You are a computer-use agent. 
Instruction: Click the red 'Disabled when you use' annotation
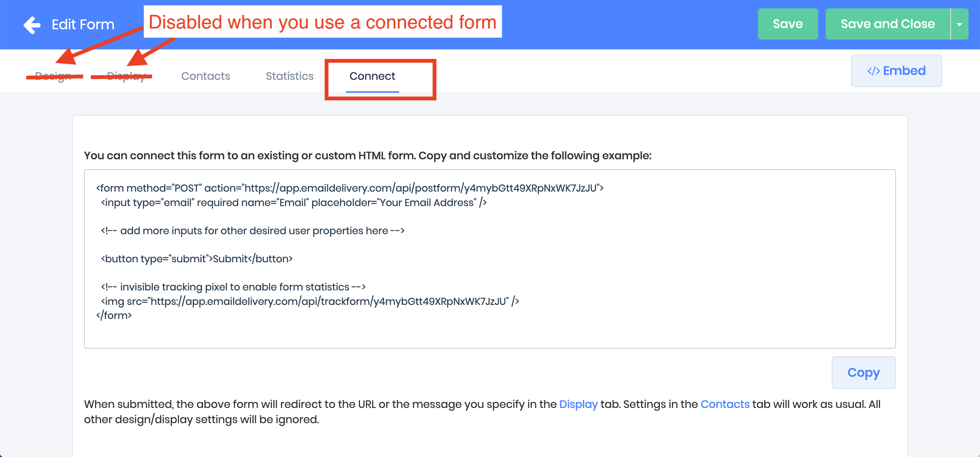[x=322, y=22]
